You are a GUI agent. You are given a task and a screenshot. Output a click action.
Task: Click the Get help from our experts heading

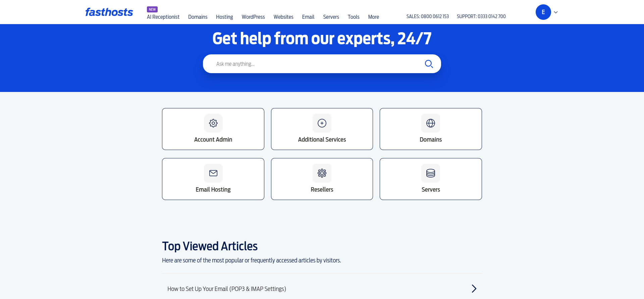[322, 39]
